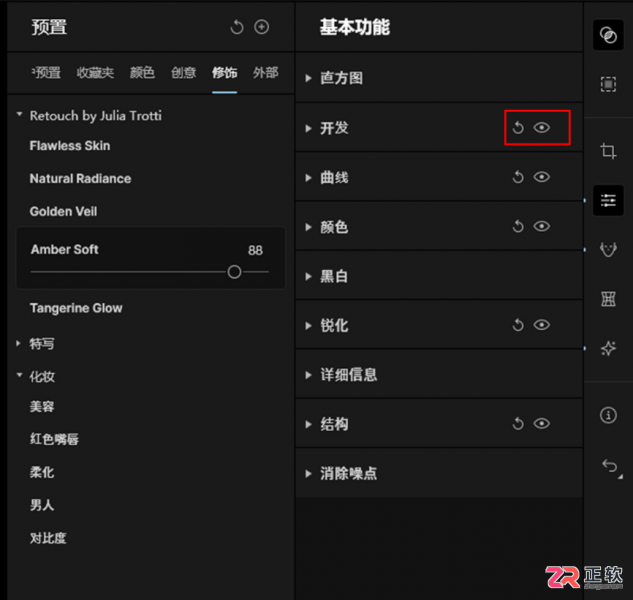Open the face retouch sidebar icon
Image resolution: width=633 pixels, height=600 pixels.
pyautogui.click(x=608, y=250)
